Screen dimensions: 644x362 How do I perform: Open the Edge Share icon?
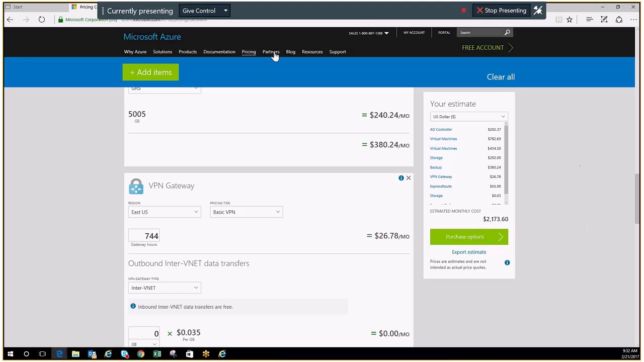click(x=619, y=20)
